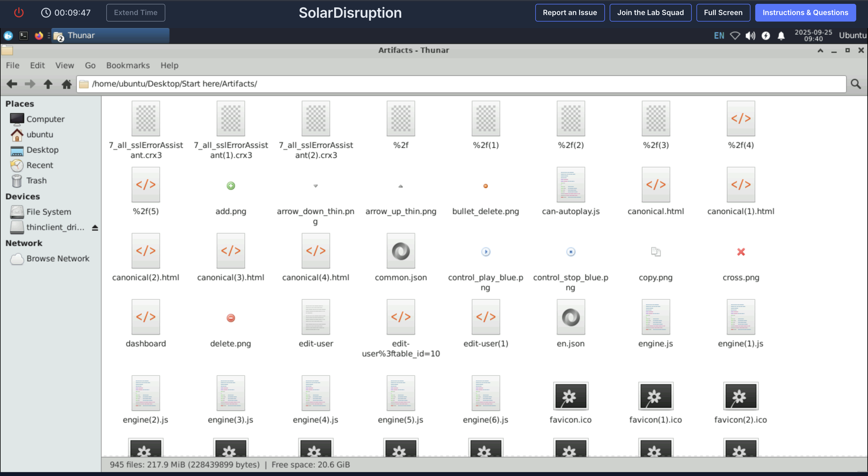Screen dimensions: 868x476
Task: Open the Bookmarks menu
Action: click(x=128, y=65)
